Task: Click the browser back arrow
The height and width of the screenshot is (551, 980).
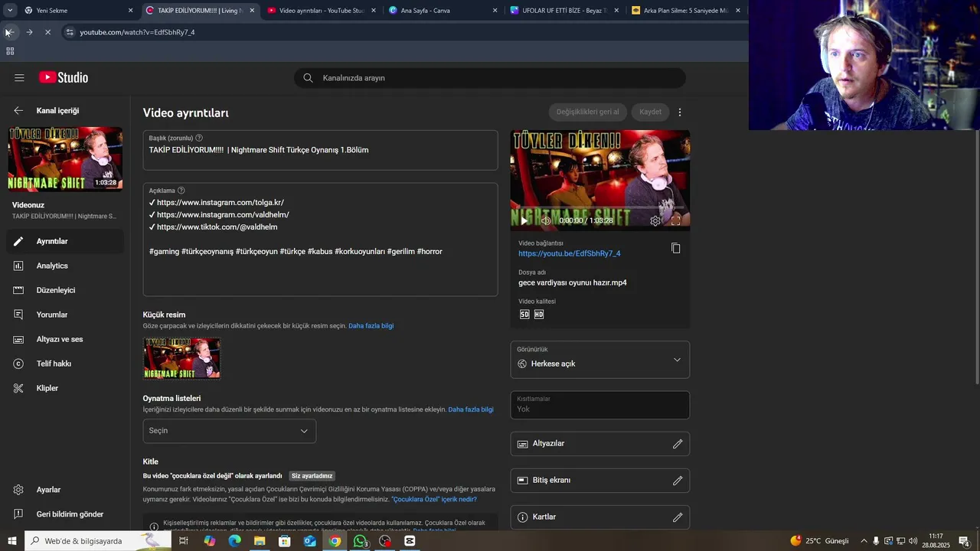Action: (9, 32)
